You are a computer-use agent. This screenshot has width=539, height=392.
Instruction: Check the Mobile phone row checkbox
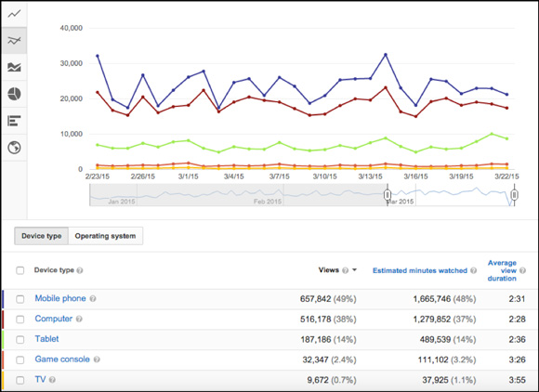[x=20, y=299]
